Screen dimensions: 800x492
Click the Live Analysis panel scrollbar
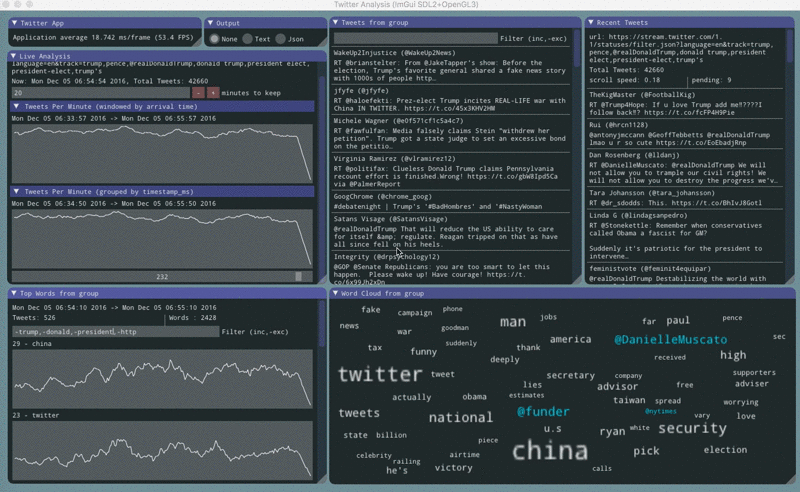[322, 174]
